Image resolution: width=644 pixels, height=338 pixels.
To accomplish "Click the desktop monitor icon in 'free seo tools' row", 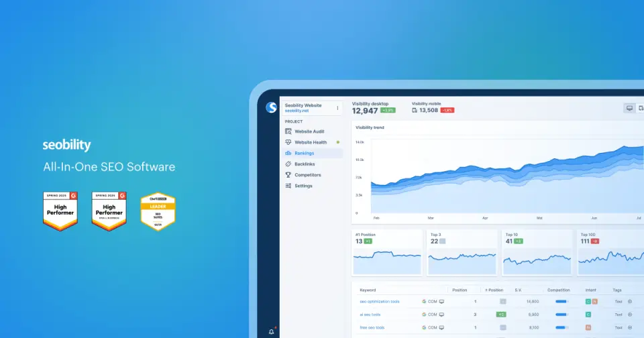I will [441, 328].
